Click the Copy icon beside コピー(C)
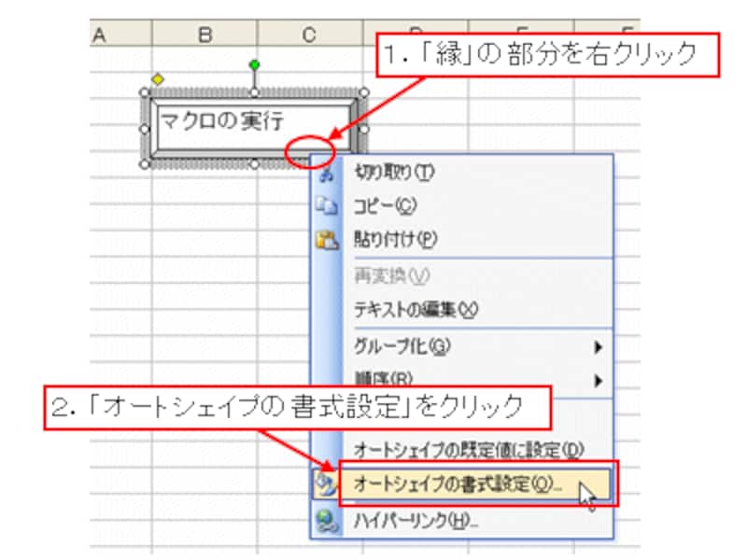This screenshot has height=560, width=747. pyautogui.click(x=327, y=206)
